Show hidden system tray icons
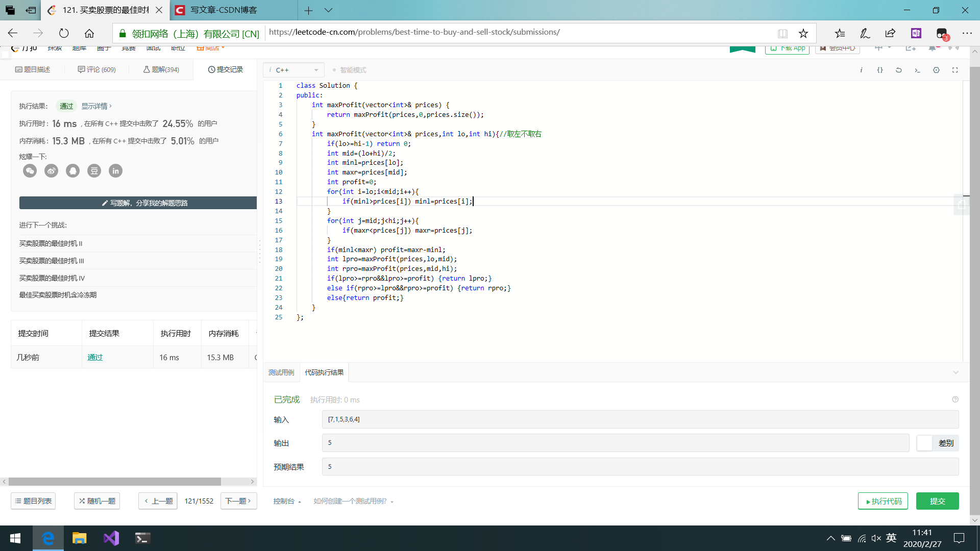The width and height of the screenshot is (980, 551). (830, 538)
